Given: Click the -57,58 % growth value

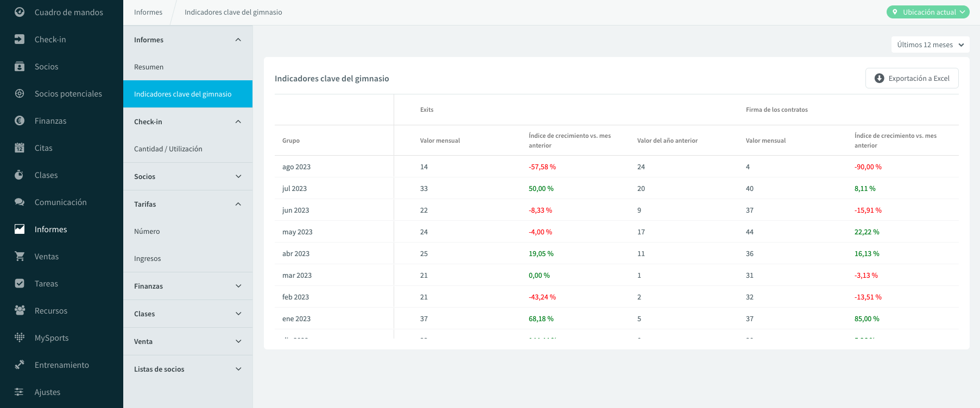Looking at the screenshot, I should (542, 167).
